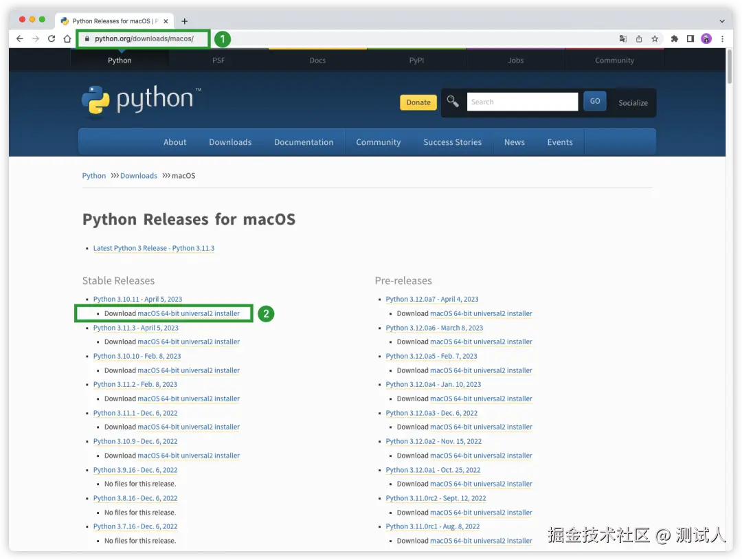742x560 pixels.
Task: Select the Jobs top-bar tab
Action: click(x=516, y=60)
